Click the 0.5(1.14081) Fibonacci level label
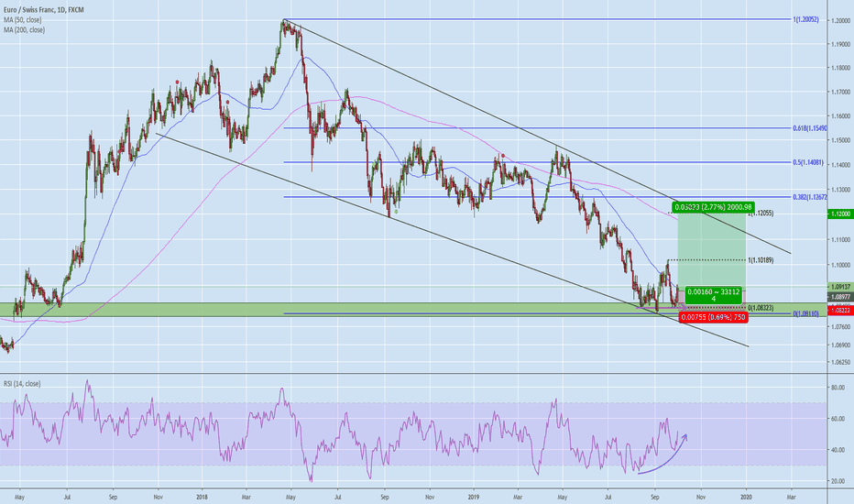The image size is (854, 504). 808,162
